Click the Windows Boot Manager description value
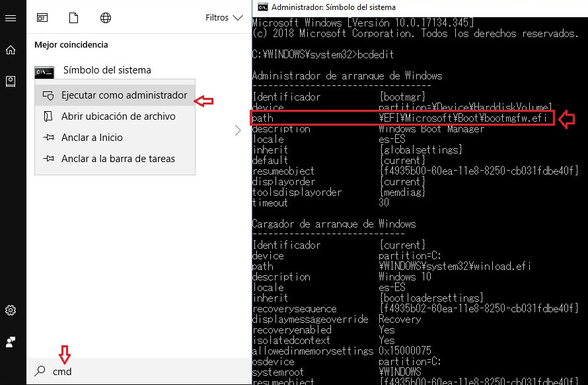 tap(431, 129)
